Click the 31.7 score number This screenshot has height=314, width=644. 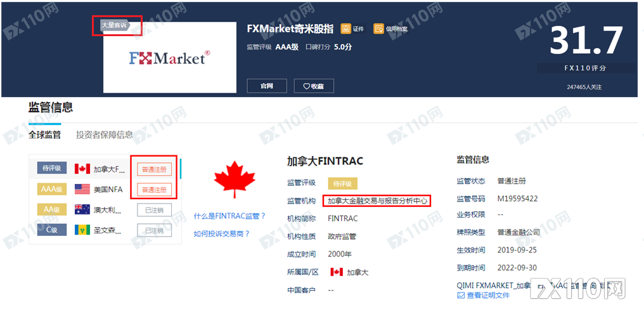tap(586, 41)
